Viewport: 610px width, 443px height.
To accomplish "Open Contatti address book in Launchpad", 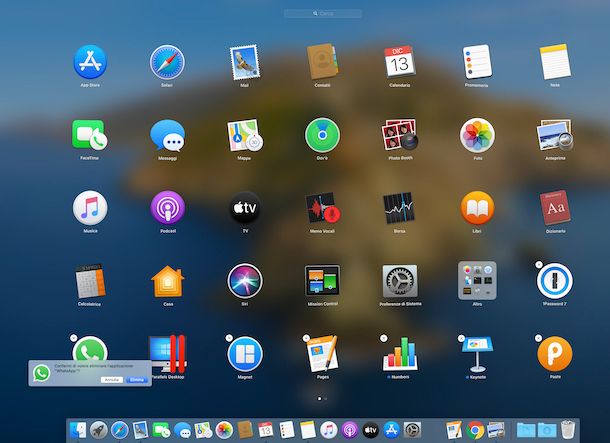I will click(x=322, y=61).
